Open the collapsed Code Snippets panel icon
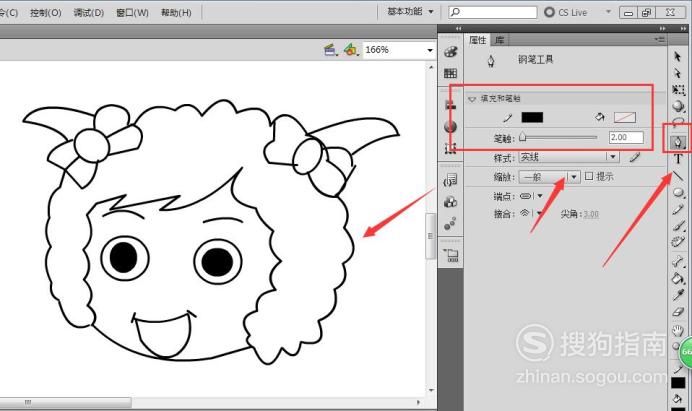This screenshot has width=692, height=411. 451,180
